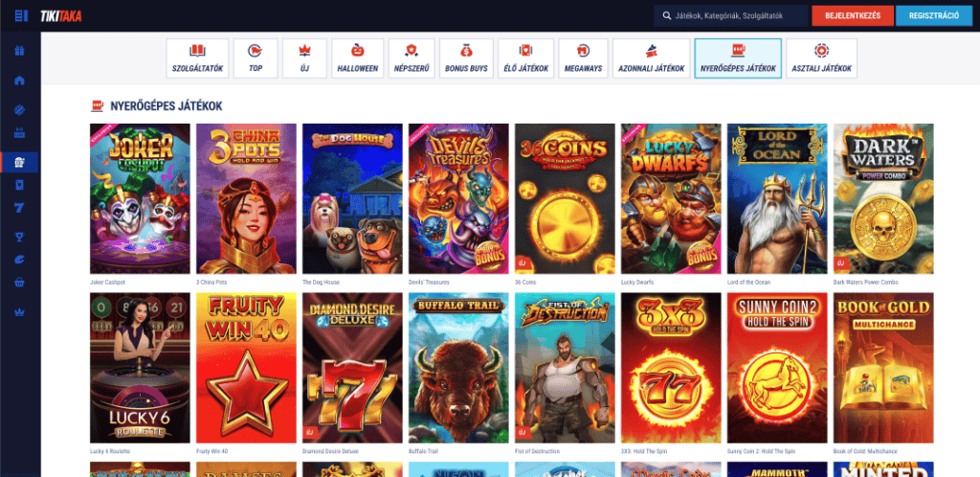Click the shopping basket icon in sidebar
This screenshot has width=980, height=477.
(20, 284)
